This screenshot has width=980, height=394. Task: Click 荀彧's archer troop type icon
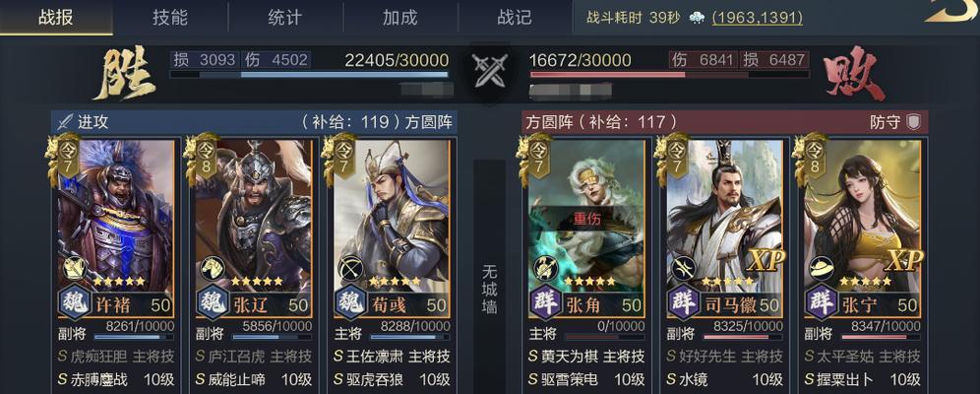[x=350, y=269]
